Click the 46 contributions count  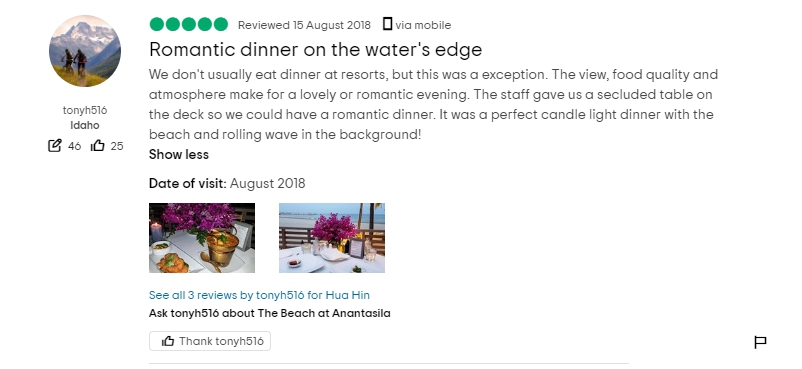point(75,146)
